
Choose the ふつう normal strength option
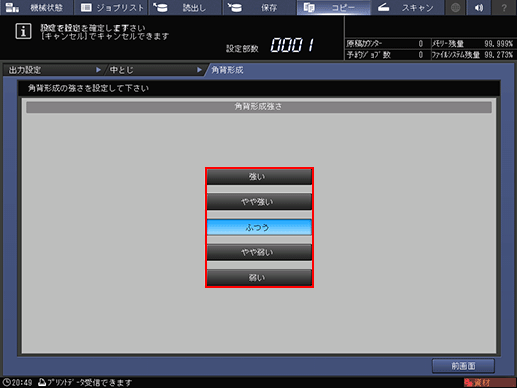259,227
